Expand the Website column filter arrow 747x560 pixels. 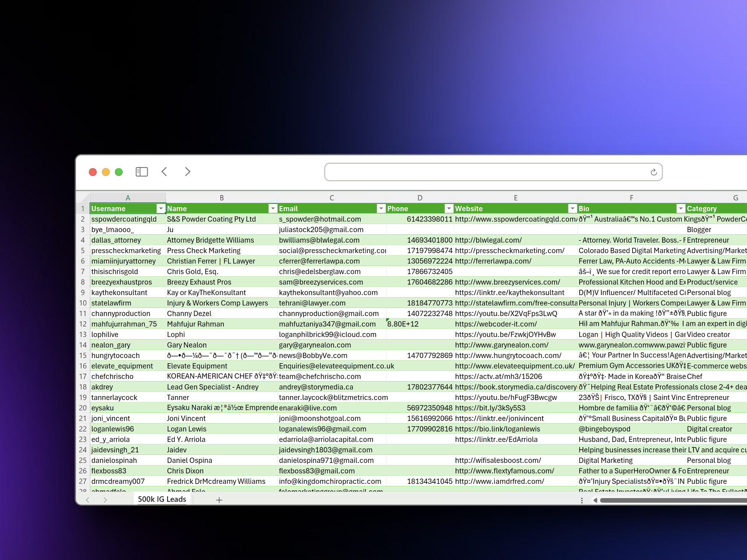coord(572,209)
